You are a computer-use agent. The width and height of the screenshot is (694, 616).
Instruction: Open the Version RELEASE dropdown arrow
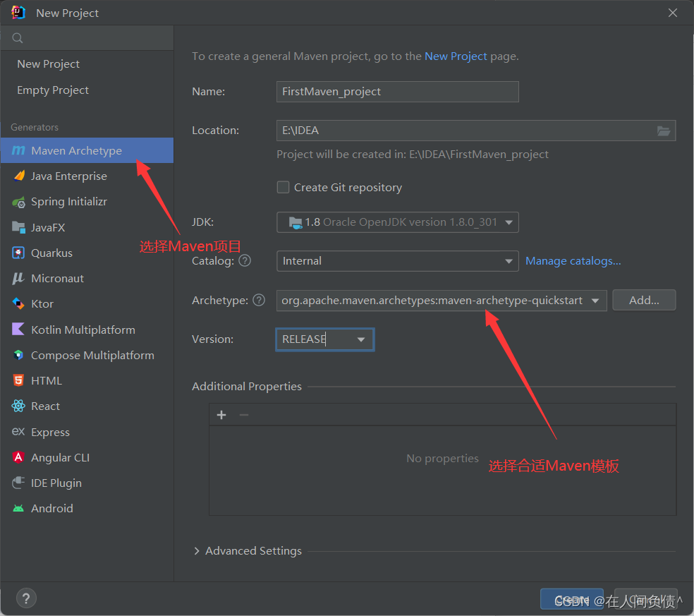point(361,339)
